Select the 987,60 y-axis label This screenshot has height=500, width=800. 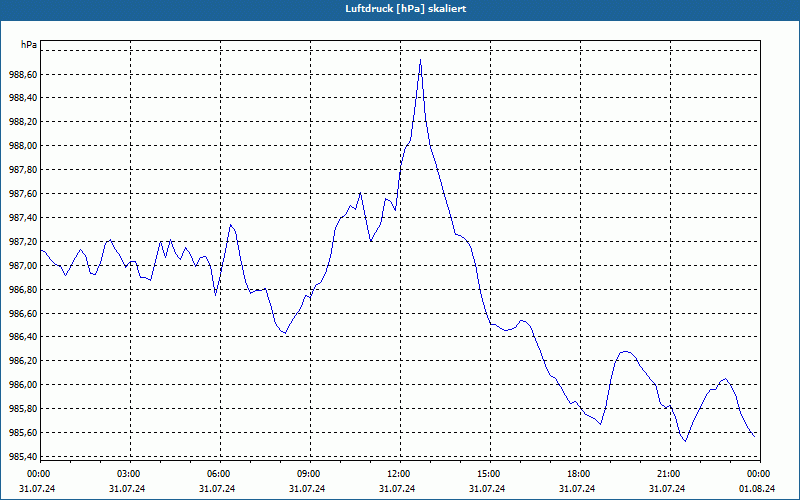23,194
